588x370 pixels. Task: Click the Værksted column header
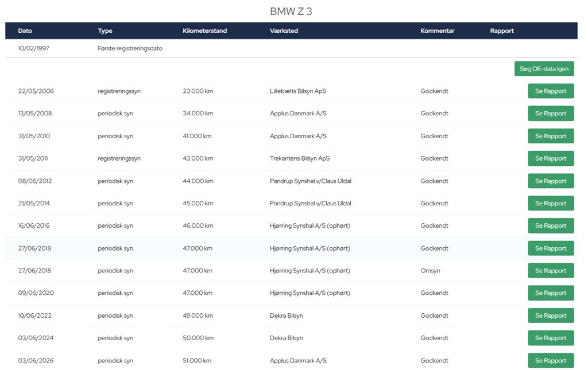point(284,31)
